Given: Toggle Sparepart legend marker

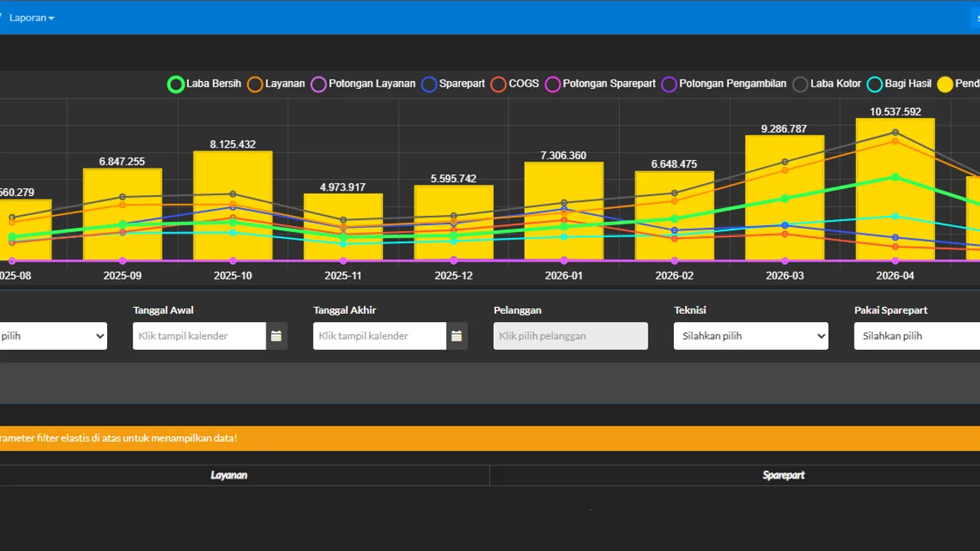Looking at the screenshot, I should click(429, 84).
